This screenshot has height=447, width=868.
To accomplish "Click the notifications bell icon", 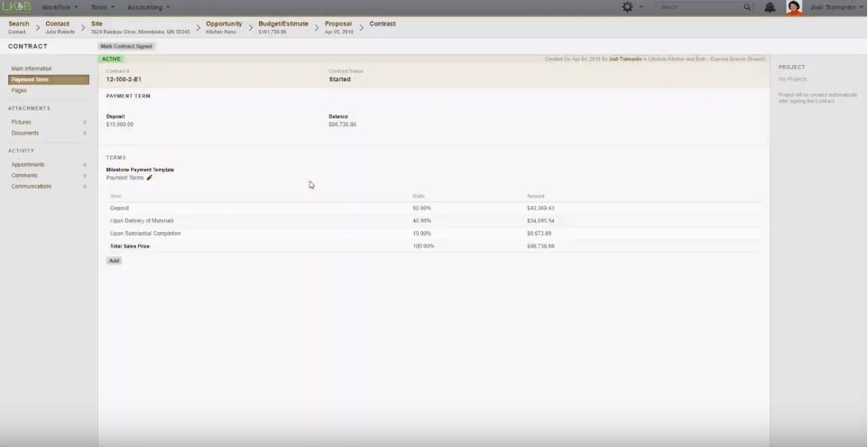I will [770, 7].
